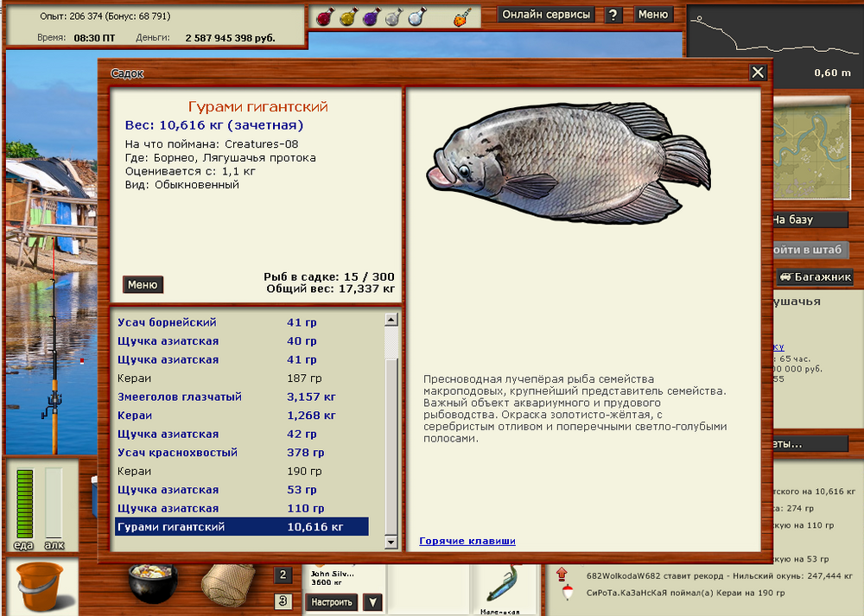Open the dropdown arrow beside Настроить
864x616 pixels.
[371, 602]
